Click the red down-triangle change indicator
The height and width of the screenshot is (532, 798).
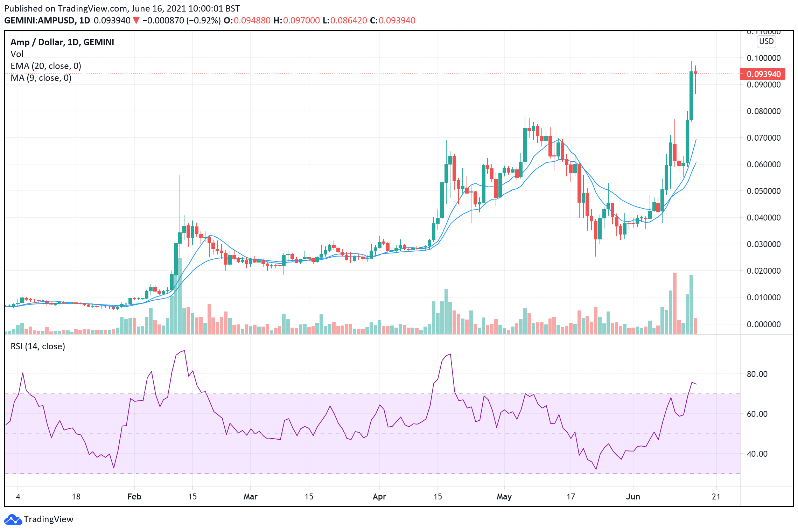[x=136, y=21]
